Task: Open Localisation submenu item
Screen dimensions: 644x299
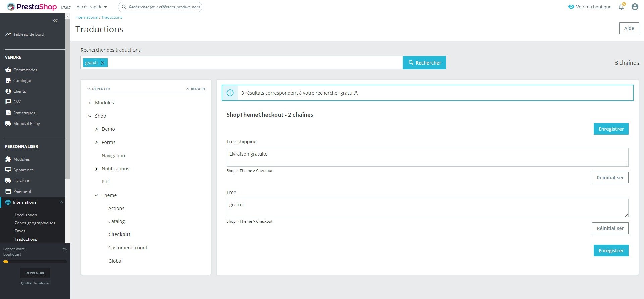Action: [x=26, y=215]
